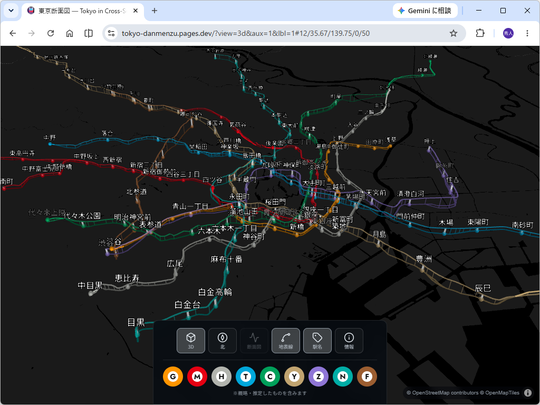Open the Chrome three-dot menu
540x405 pixels.
(527, 33)
